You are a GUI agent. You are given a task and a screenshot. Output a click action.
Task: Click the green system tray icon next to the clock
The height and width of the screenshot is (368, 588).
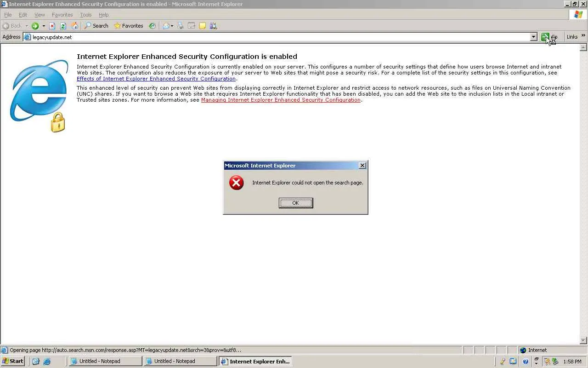point(554,362)
